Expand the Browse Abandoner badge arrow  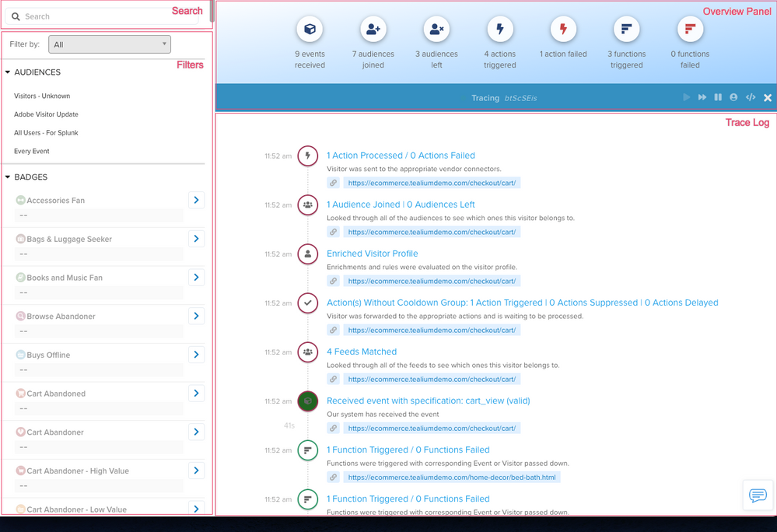(197, 317)
